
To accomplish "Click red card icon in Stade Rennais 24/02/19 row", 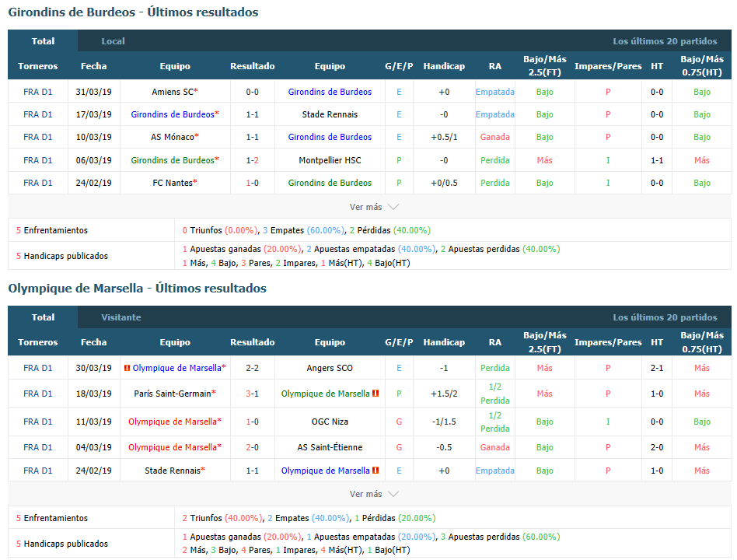I will pos(375,471).
